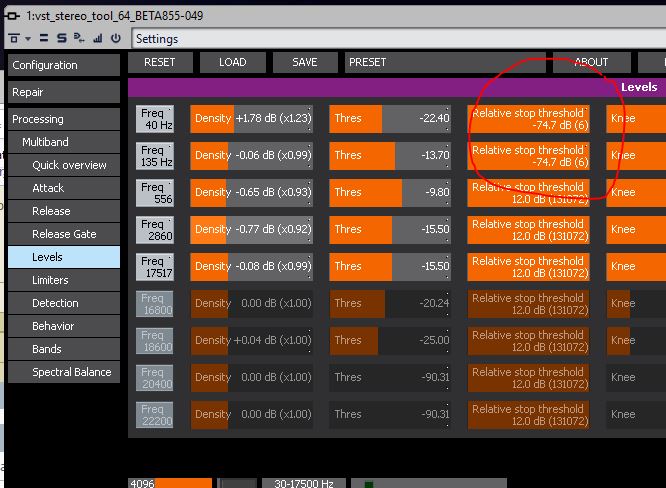Click the level bars toolbar icon
Screen dimensions: 666x488
98,38
